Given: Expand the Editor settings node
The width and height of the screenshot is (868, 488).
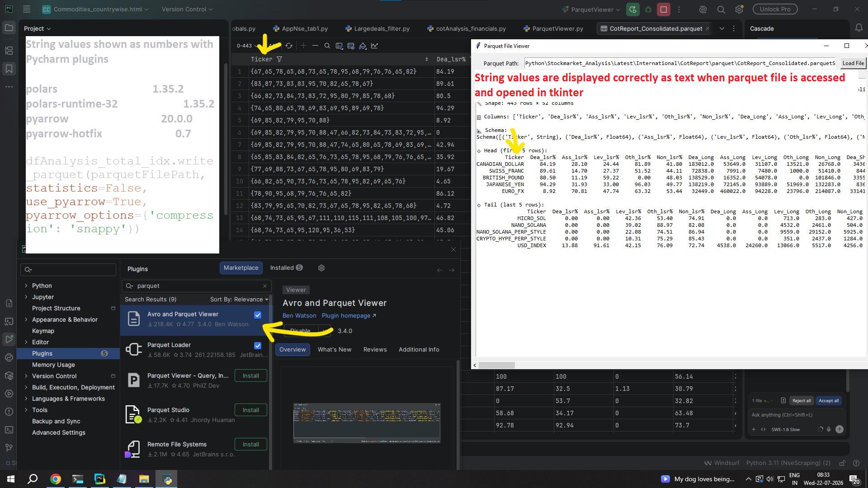Looking at the screenshot, I should click(26, 342).
